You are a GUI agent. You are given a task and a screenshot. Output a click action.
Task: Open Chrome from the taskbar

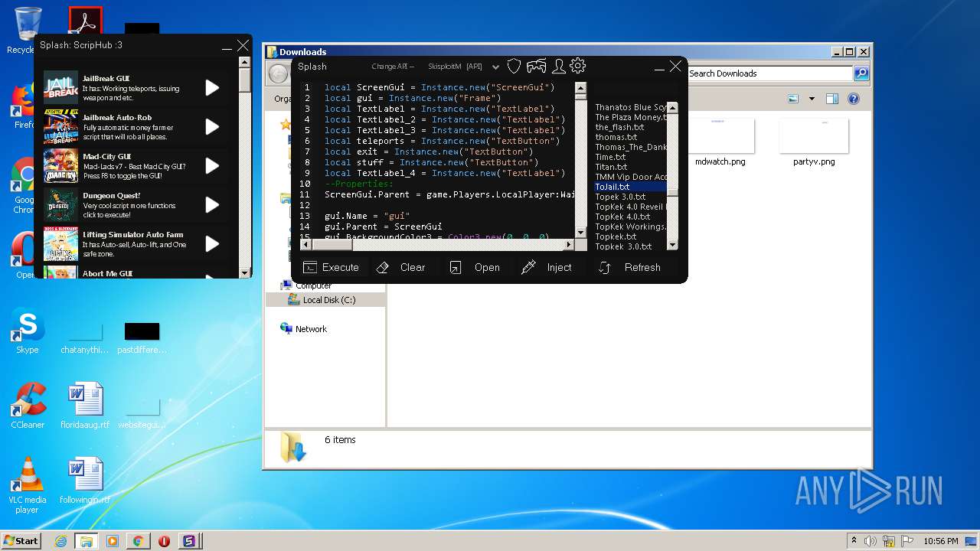click(138, 541)
